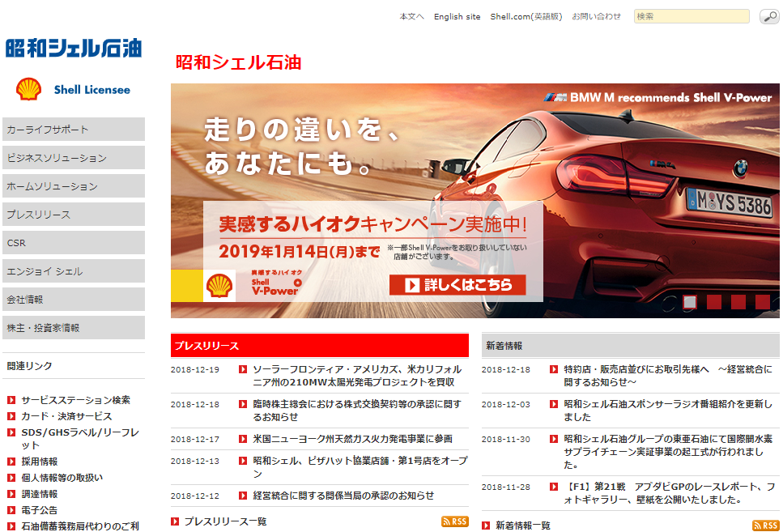Viewport: 783px width, 532px height.
Task: Click the BMW V-Power campaign banner image
Action: [474, 200]
